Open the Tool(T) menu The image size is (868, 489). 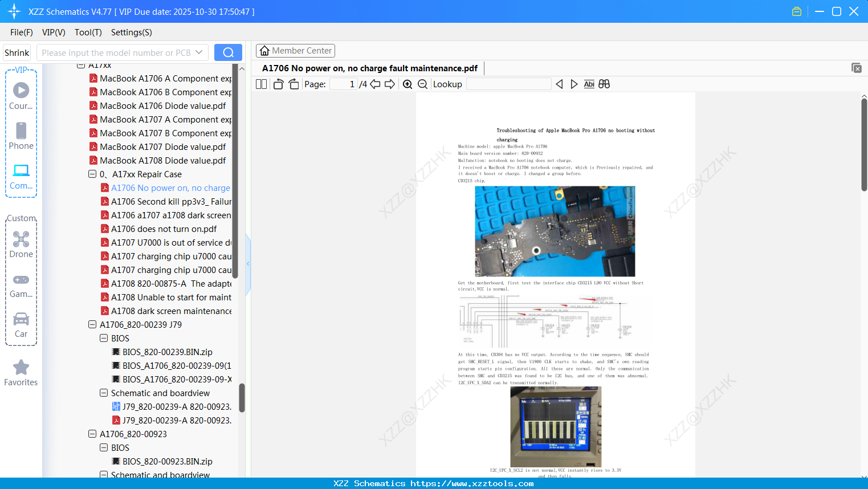click(88, 32)
